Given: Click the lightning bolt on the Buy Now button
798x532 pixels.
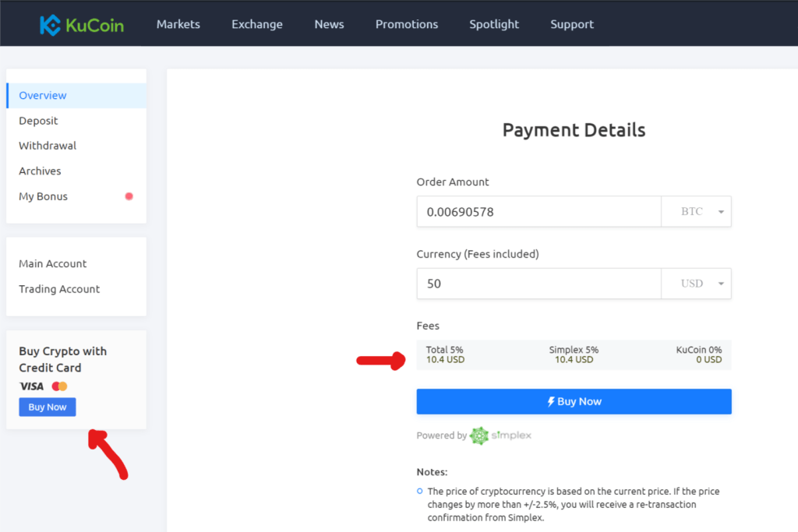Looking at the screenshot, I should 550,401.
